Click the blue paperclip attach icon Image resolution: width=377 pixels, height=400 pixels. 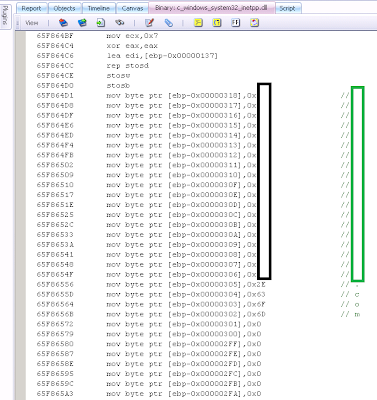click(x=169, y=23)
